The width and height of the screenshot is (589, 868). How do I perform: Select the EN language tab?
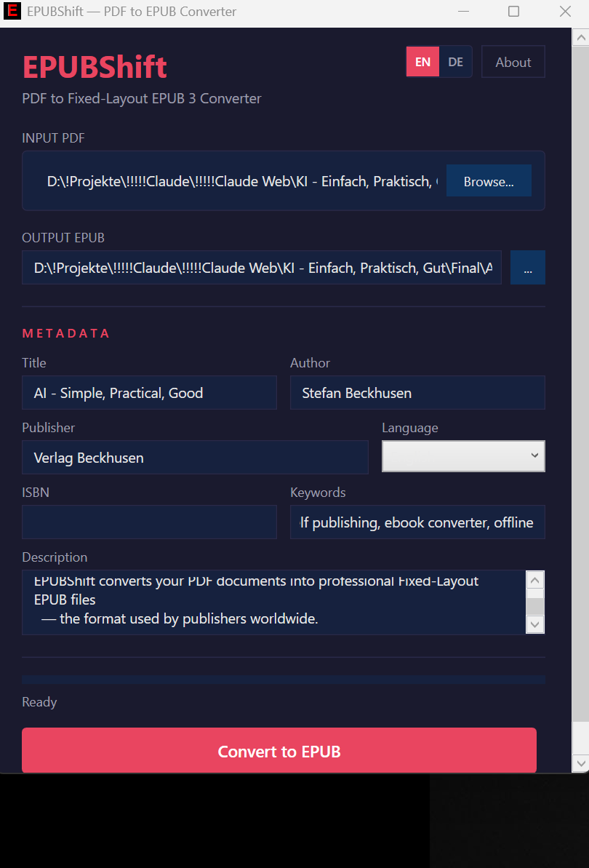(x=422, y=62)
